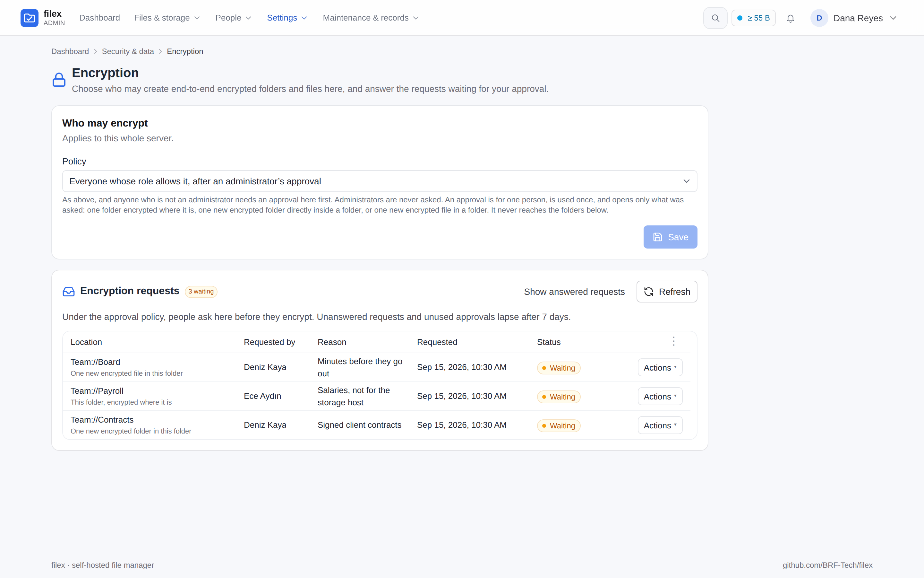Click Dashboard in the breadcrumb
This screenshot has width=924, height=578.
70,51
